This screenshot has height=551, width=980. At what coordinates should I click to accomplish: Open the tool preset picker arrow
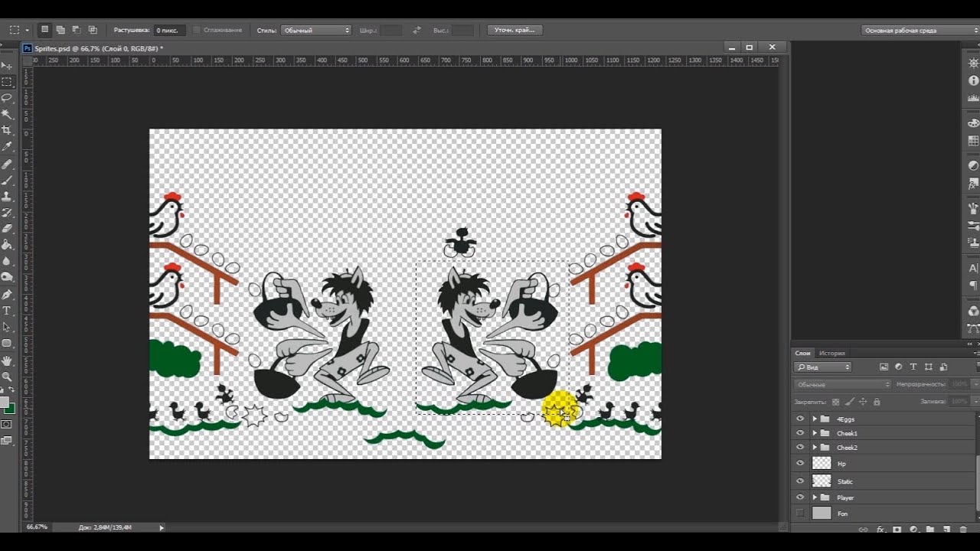(x=27, y=31)
